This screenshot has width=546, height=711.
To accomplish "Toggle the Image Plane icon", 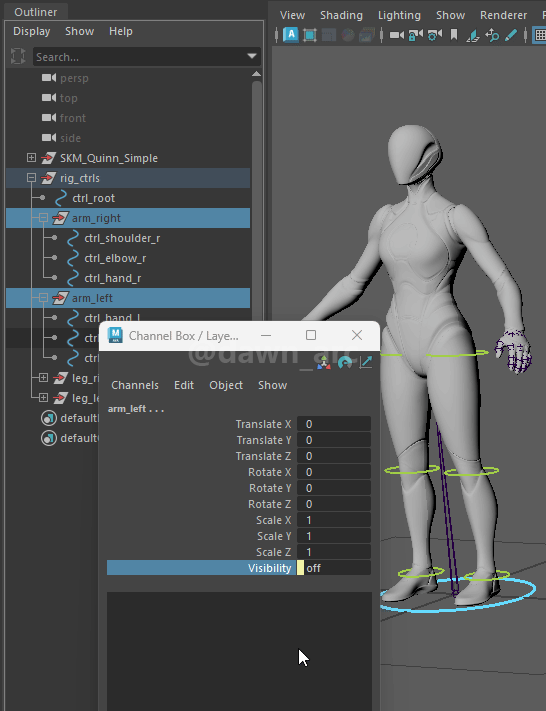I will tap(473, 35).
